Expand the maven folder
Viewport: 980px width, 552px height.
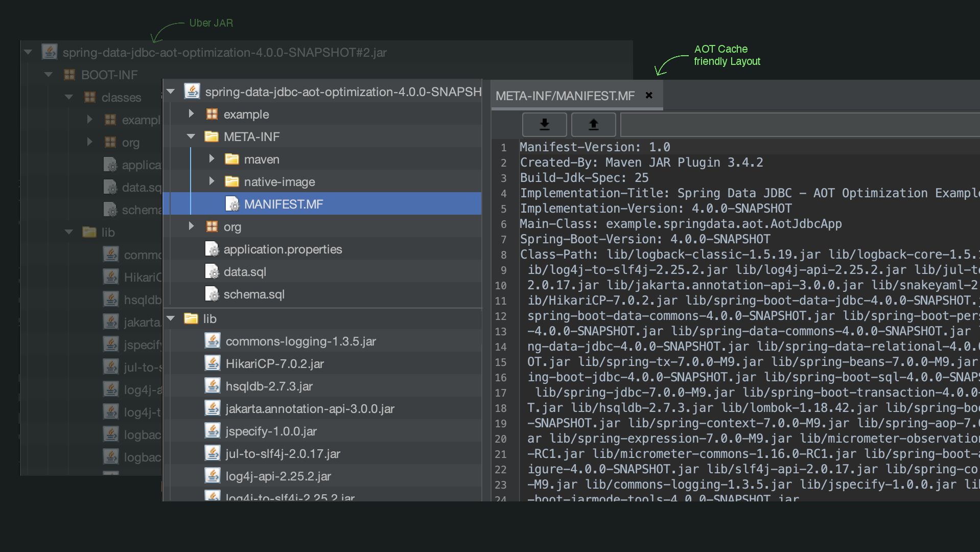coord(212,159)
